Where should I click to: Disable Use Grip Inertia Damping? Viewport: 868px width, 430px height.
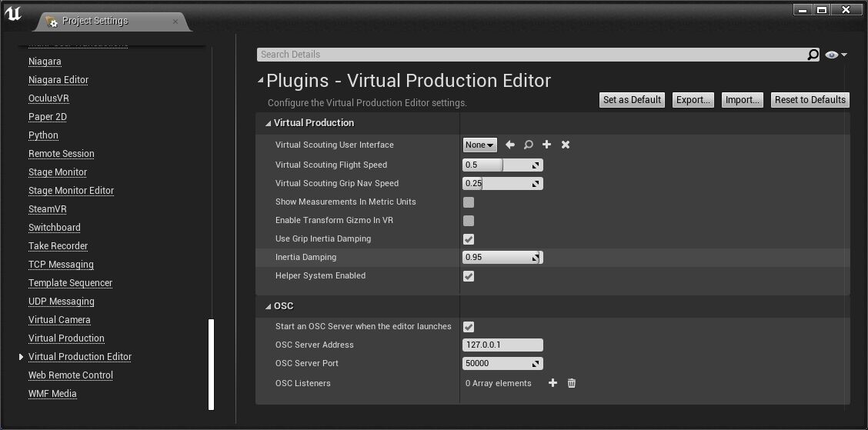point(469,239)
